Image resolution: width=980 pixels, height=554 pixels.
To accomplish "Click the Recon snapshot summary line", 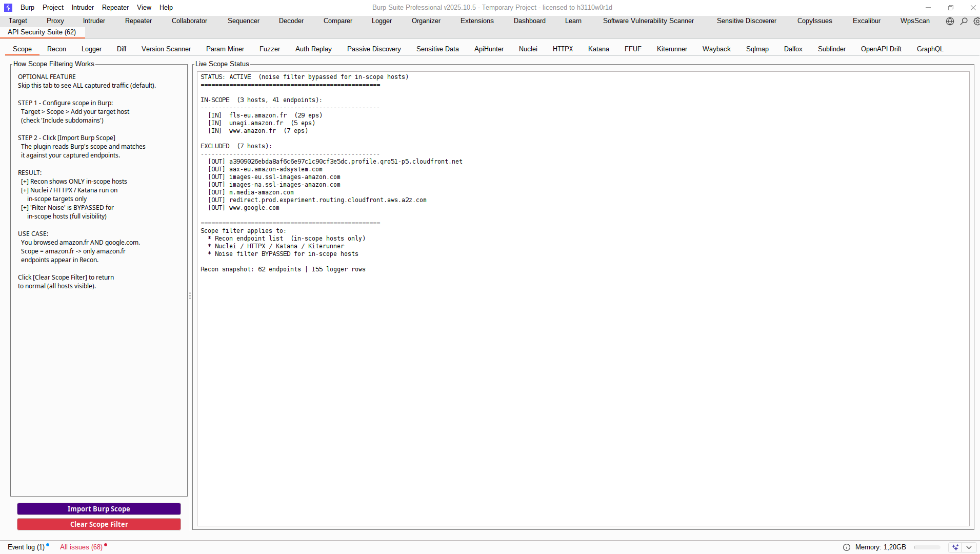I will pos(283,269).
